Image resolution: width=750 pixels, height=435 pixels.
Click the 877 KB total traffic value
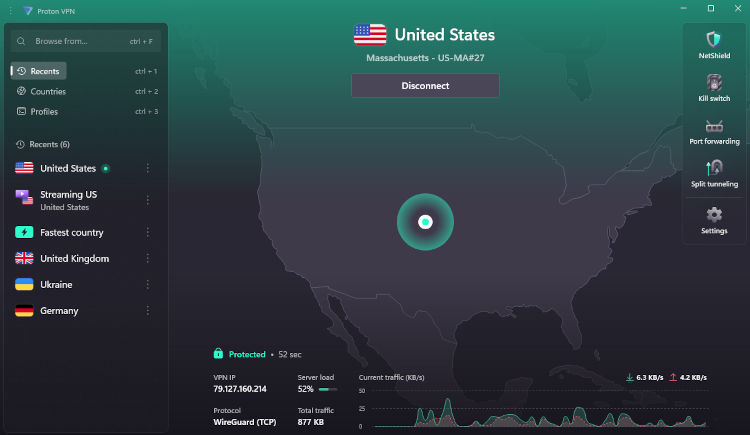pos(310,422)
